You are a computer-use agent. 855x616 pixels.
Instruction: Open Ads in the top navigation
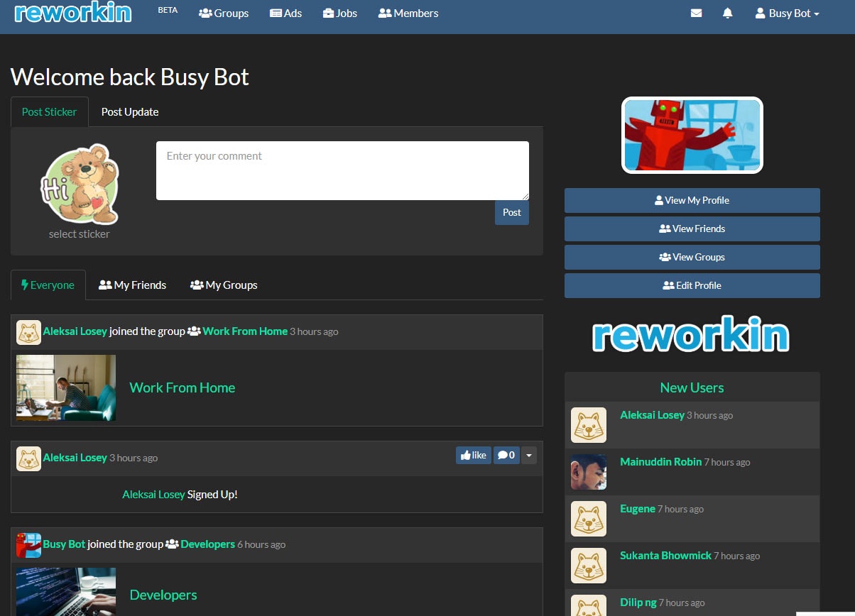285,13
